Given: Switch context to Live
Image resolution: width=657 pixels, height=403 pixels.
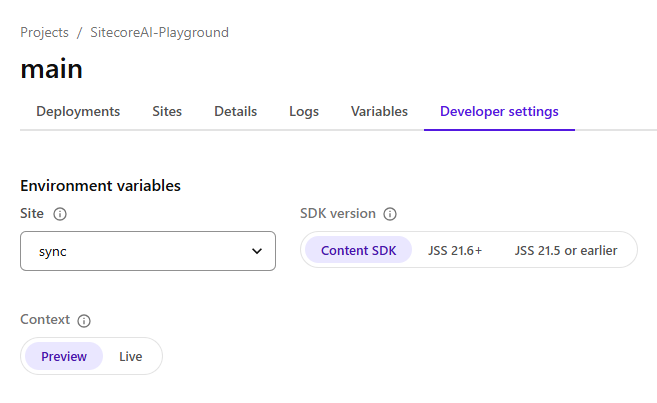Looking at the screenshot, I should point(130,356).
